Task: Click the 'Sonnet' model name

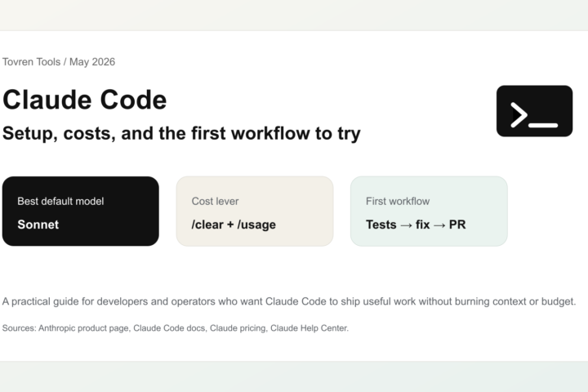Action: coord(38,225)
